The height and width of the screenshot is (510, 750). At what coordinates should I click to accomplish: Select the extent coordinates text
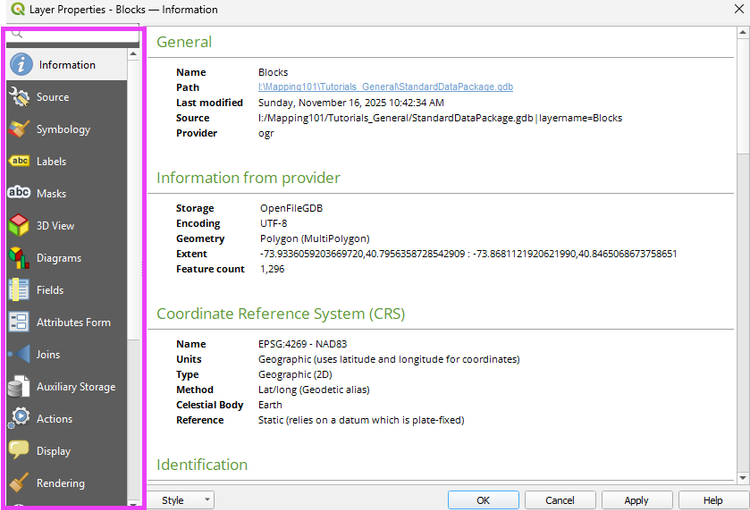coord(468,254)
